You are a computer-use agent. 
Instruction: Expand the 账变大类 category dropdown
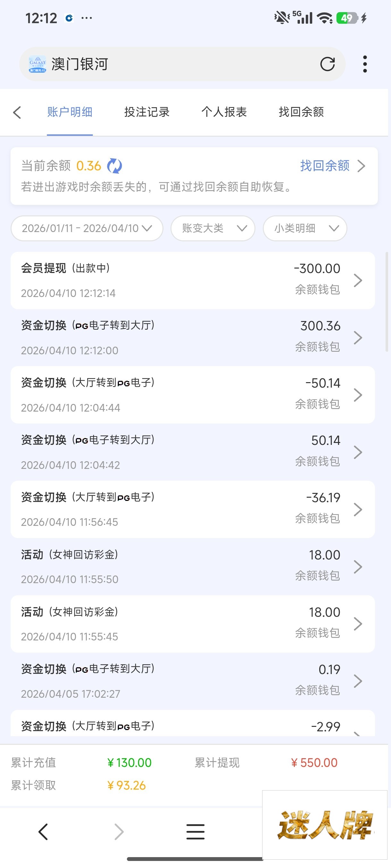(212, 229)
